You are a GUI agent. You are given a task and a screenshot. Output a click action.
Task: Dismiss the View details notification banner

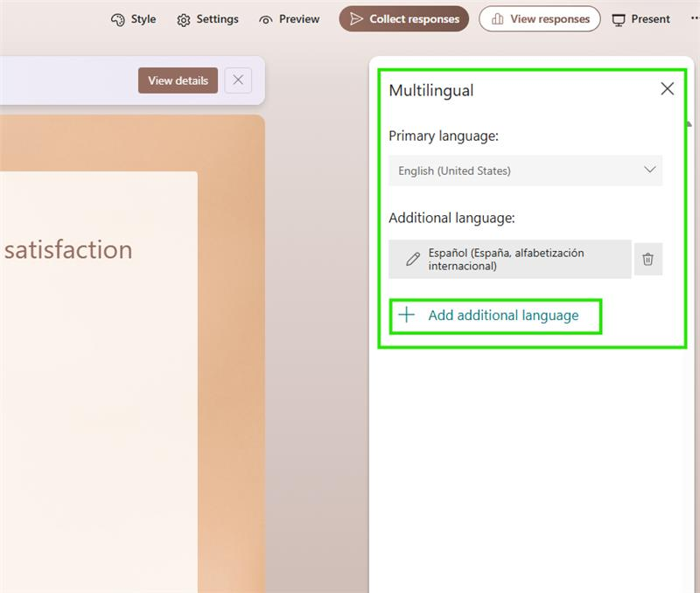tap(236, 80)
